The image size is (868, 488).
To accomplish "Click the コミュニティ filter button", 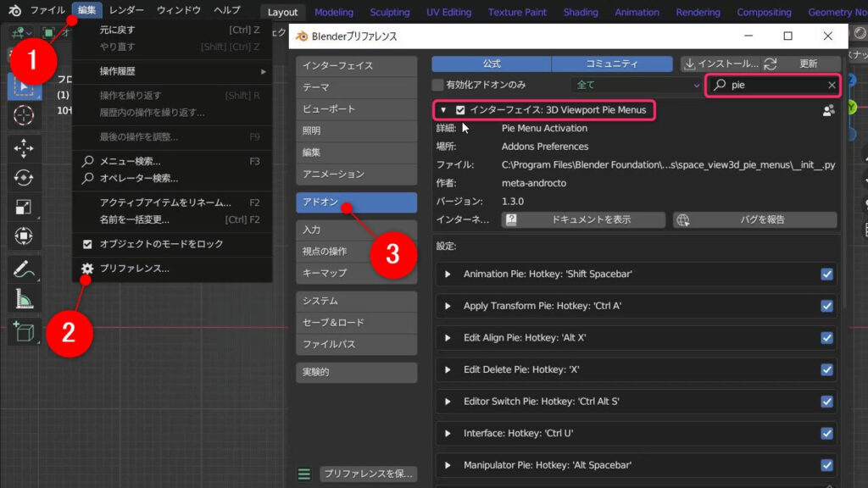I will [612, 64].
